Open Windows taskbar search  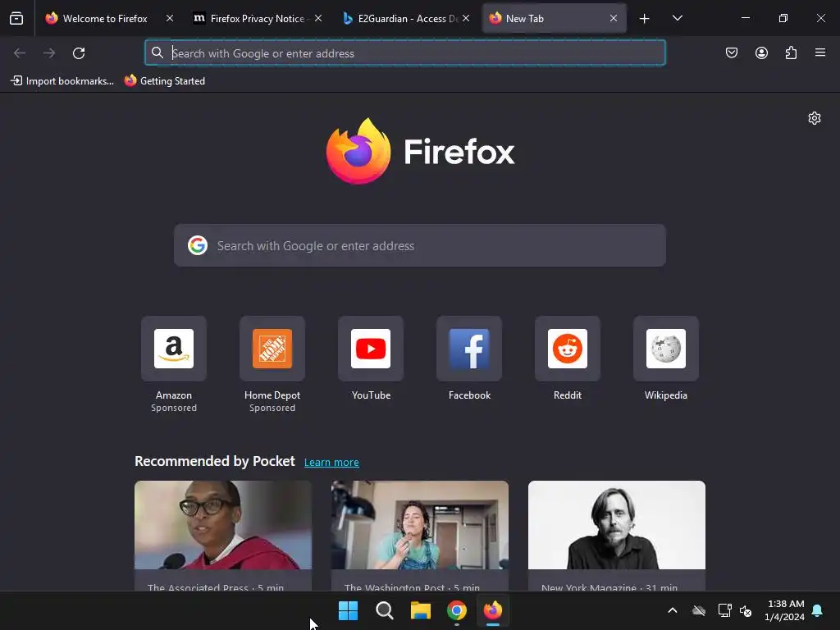[385, 610]
